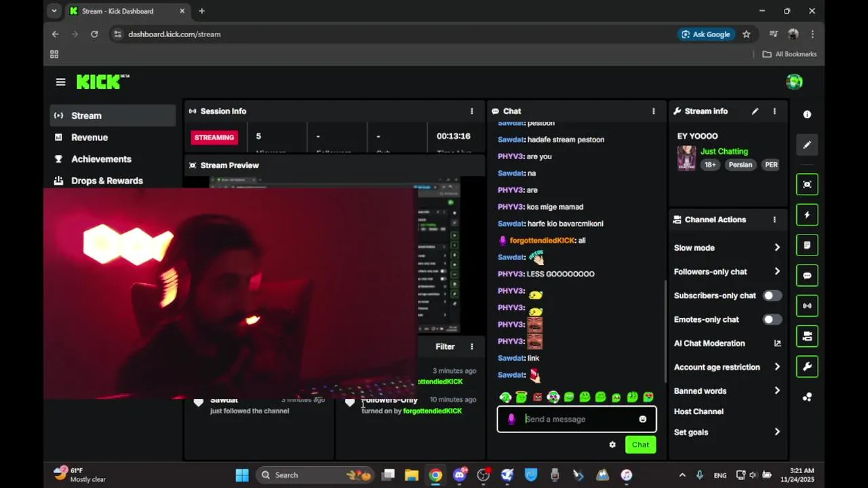Click the STREAMING status badge
The image size is (868, 488).
coord(214,138)
